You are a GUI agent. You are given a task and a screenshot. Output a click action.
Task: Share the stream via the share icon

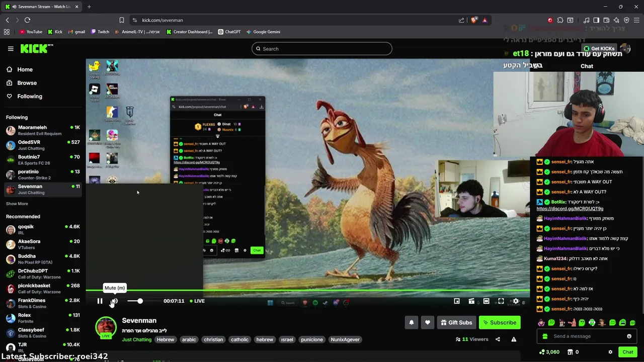coord(498,339)
